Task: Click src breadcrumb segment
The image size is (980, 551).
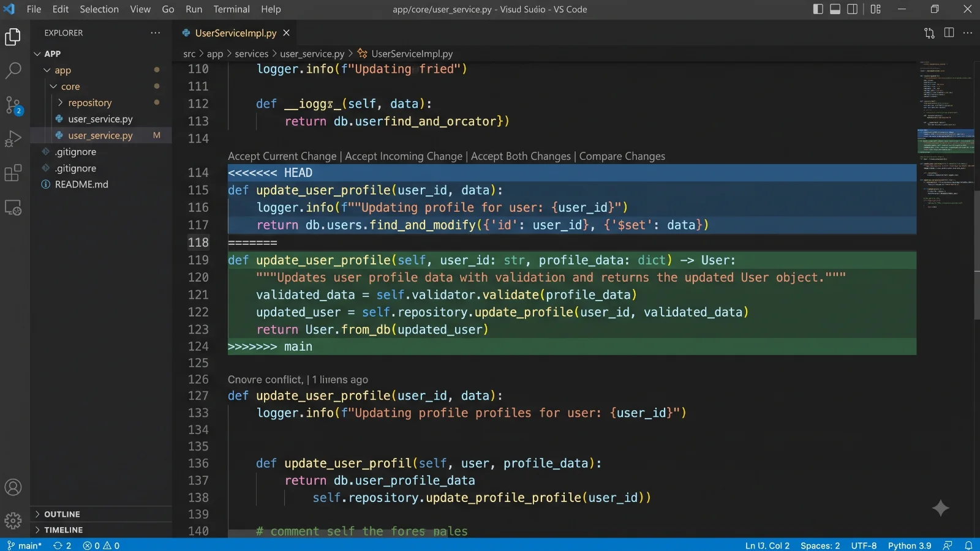Action: [x=189, y=54]
